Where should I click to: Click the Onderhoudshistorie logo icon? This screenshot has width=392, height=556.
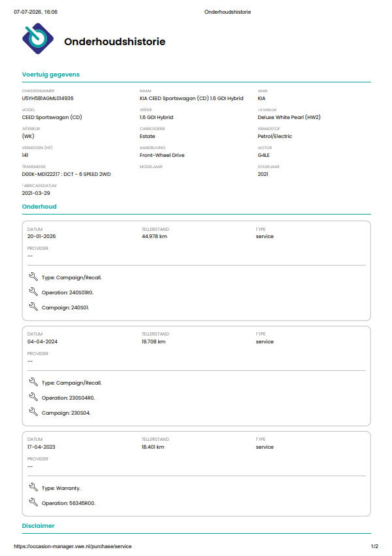click(37, 39)
